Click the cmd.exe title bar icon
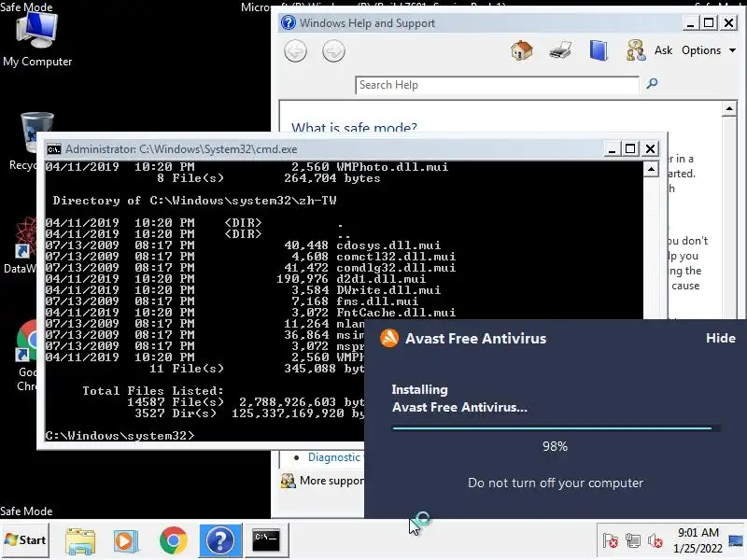 point(54,149)
